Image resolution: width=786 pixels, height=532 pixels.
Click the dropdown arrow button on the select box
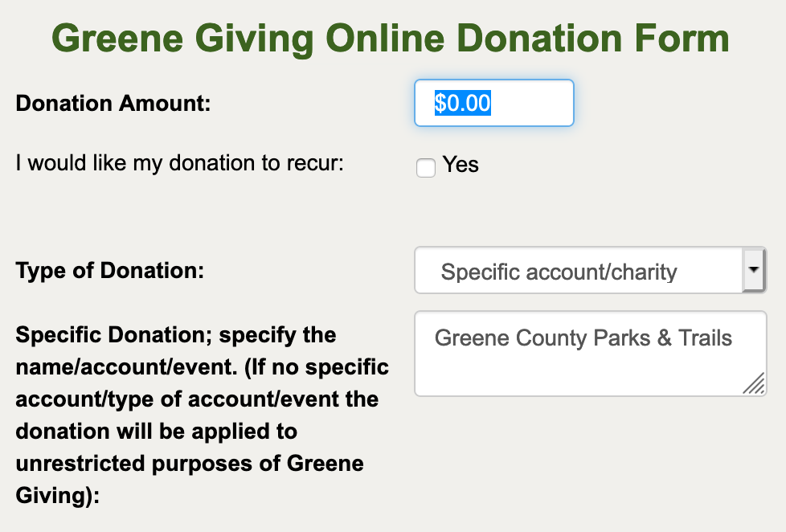pyautogui.click(x=754, y=270)
